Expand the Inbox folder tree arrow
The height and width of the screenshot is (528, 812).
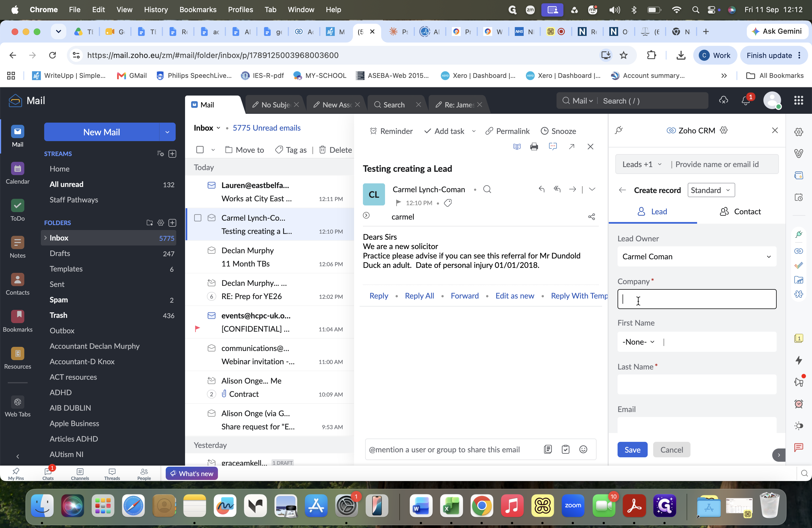(45, 238)
